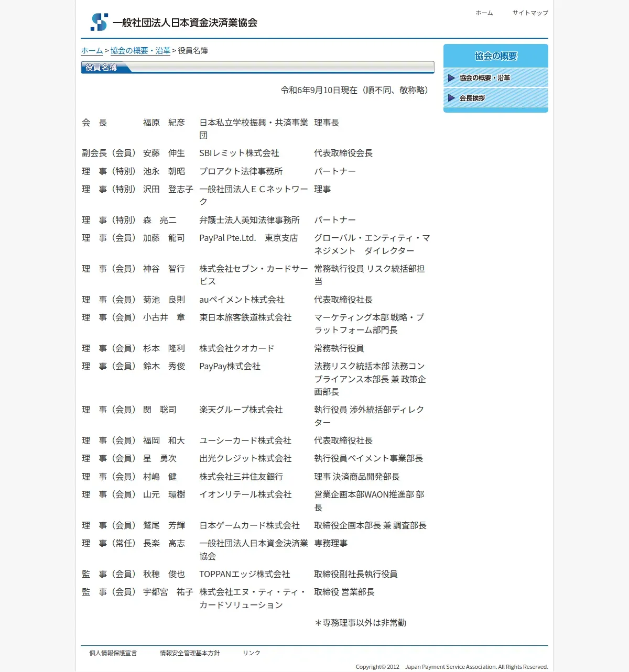The width and height of the screenshot is (629, 672).
Task: Open 情報安全管理基本方針 footer link
Action: coord(190,653)
